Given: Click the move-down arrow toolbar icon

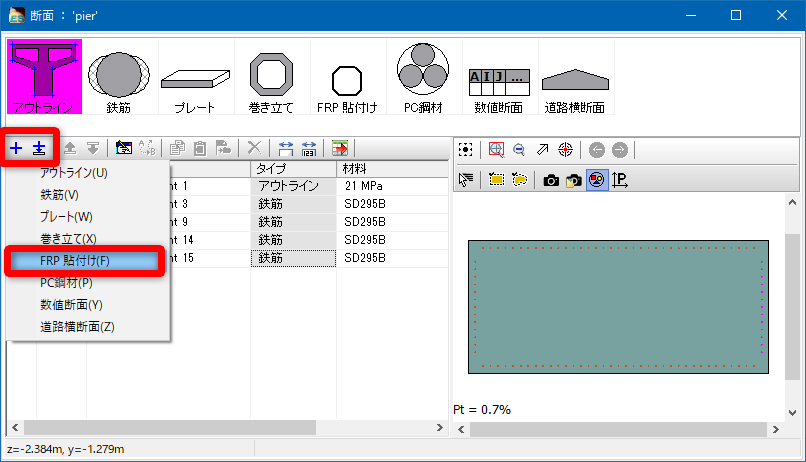Looking at the screenshot, I should (x=93, y=149).
